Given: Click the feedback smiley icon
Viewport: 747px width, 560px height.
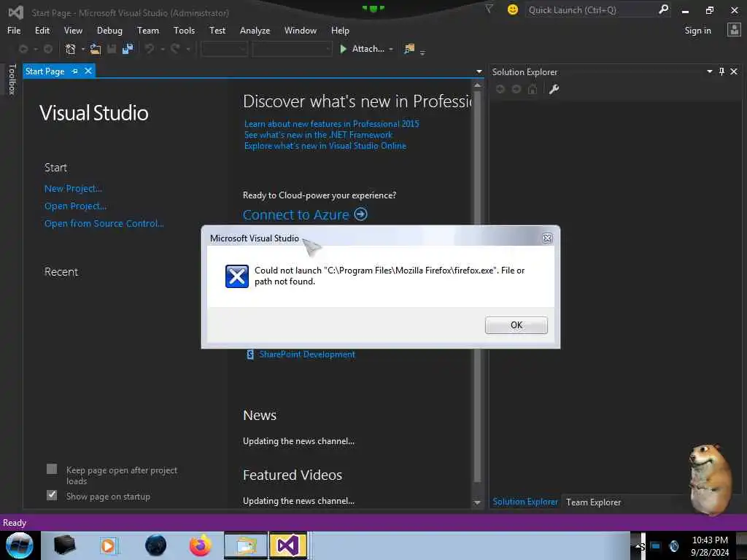Looking at the screenshot, I should pyautogui.click(x=513, y=9).
